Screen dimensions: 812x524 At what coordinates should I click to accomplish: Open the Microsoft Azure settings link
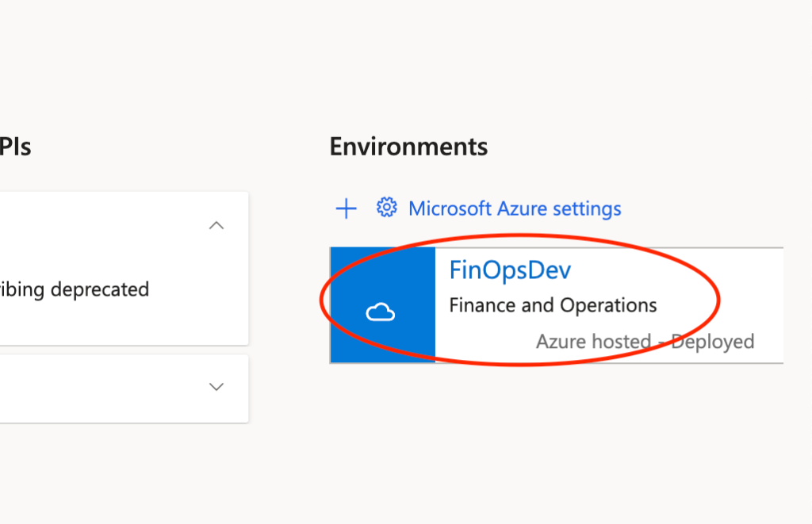[x=514, y=208]
